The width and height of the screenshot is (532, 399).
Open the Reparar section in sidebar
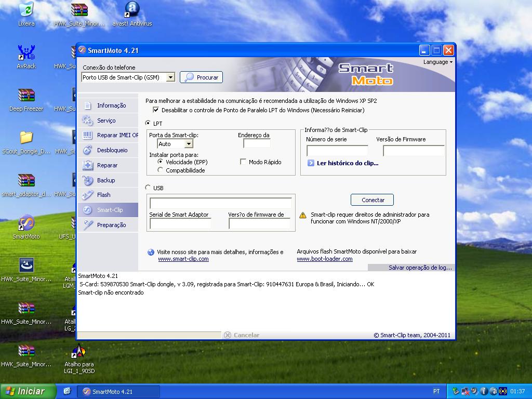[x=108, y=165]
